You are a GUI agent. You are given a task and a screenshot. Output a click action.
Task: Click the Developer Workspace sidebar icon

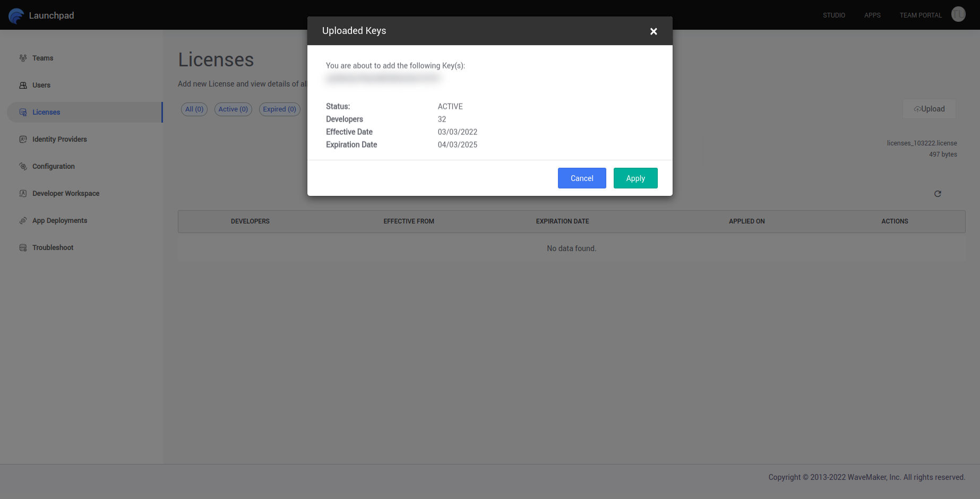click(23, 193)
